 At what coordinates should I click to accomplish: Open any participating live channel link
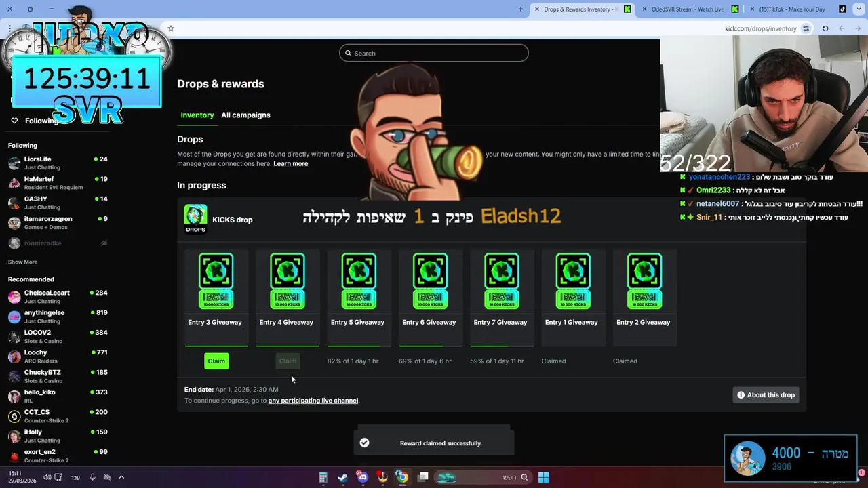pyautogui.click(x=313, y=401)
